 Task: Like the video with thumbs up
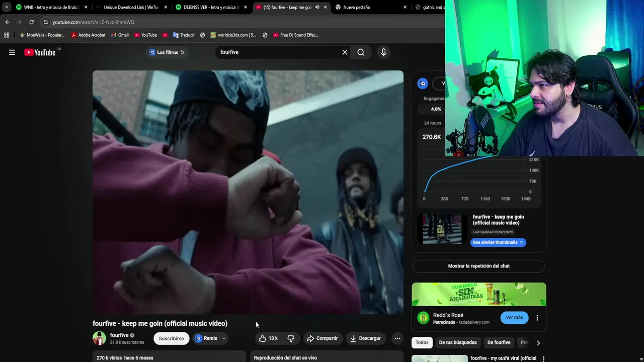tap(268, 338)
